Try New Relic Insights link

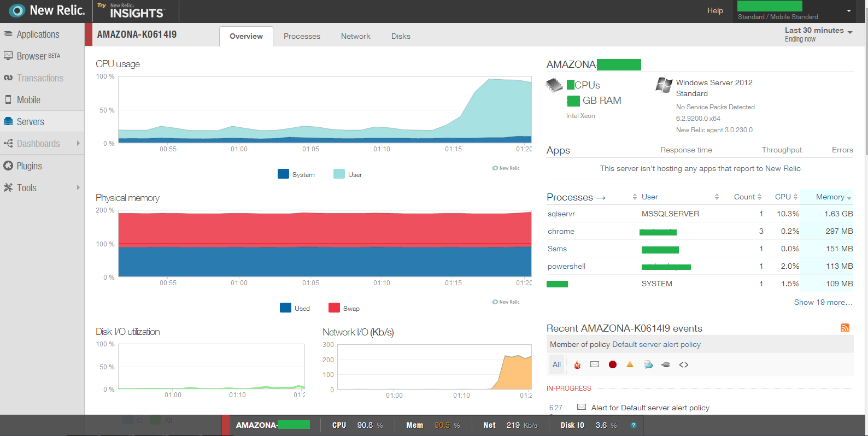(131, 10)
